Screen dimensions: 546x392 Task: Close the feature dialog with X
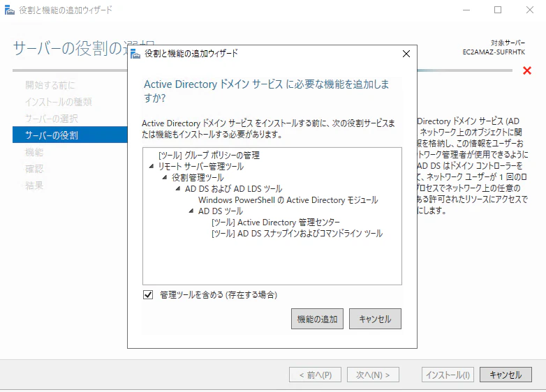pyautogui.click(x=406, y=54)
